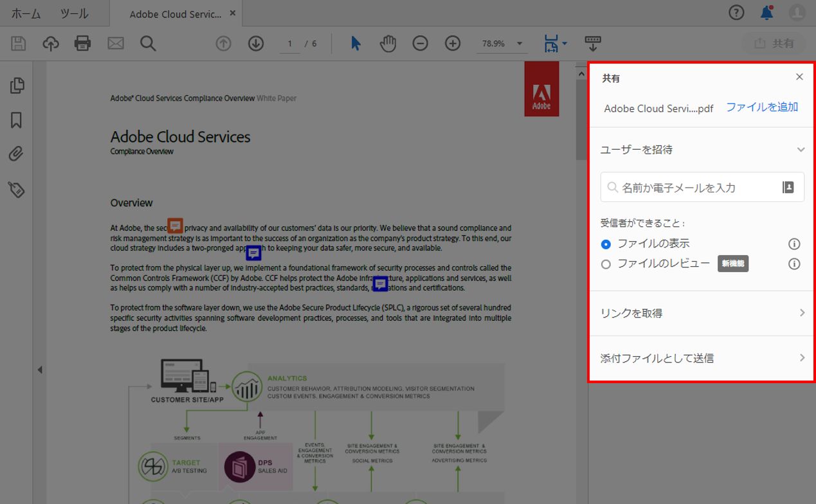Click the notifications bell icon

click(766, 12)
